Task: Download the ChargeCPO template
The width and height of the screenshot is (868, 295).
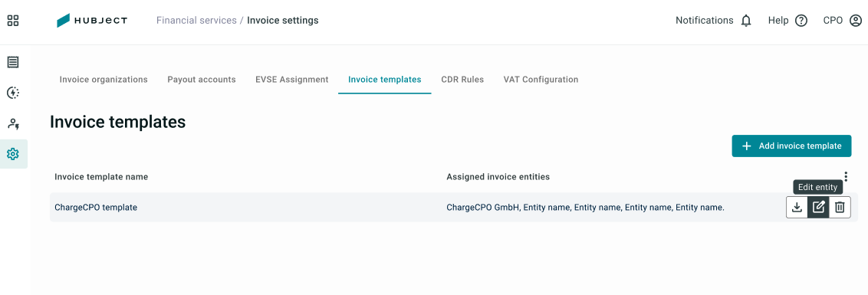Action: 797,208
